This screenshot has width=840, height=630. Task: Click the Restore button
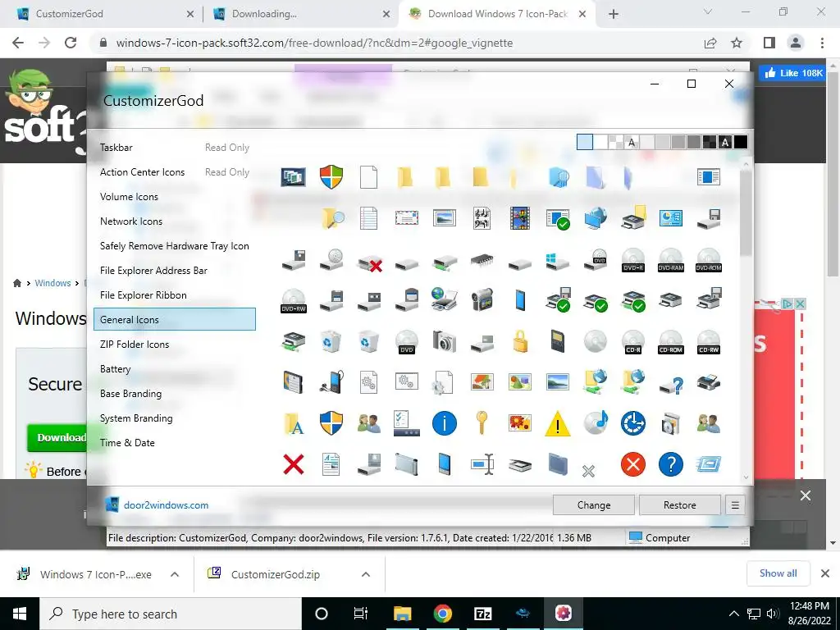tap(680, 504)
